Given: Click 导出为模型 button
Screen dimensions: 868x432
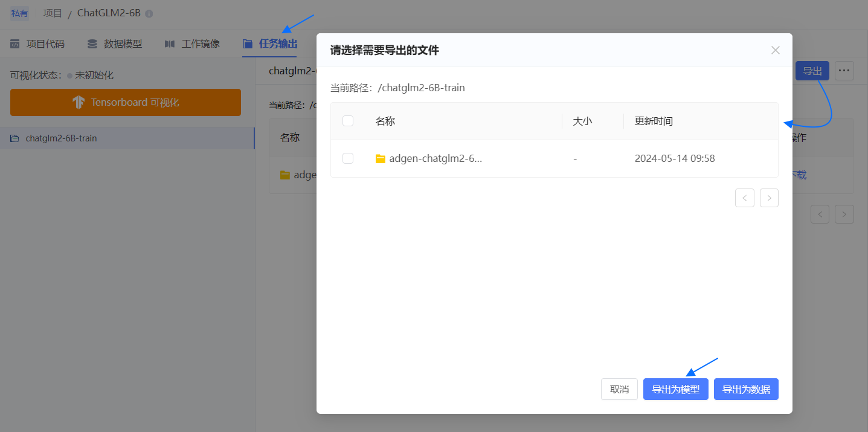Looking at the screenshot, I should pos(675,390).
